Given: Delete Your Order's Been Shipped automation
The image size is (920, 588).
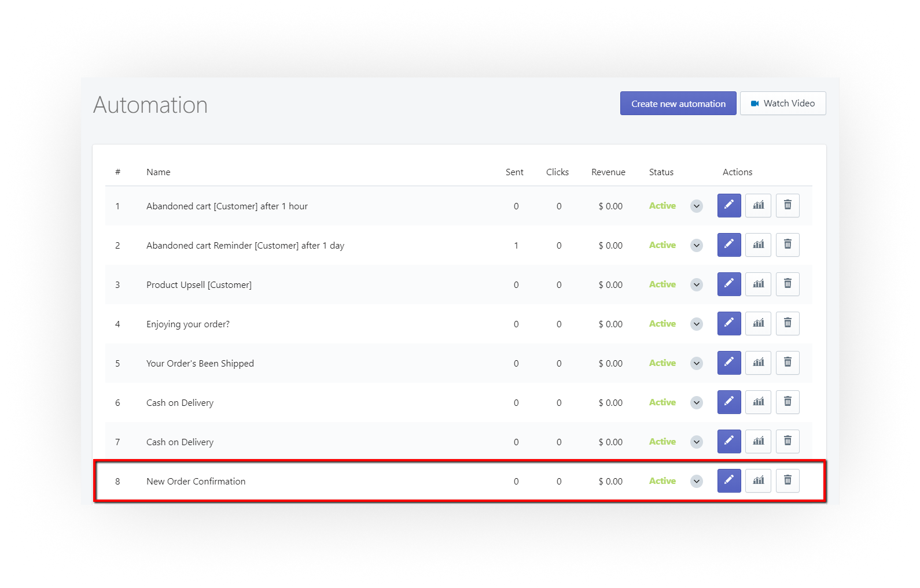Looking at the screenshot, I should pos(787,363).
